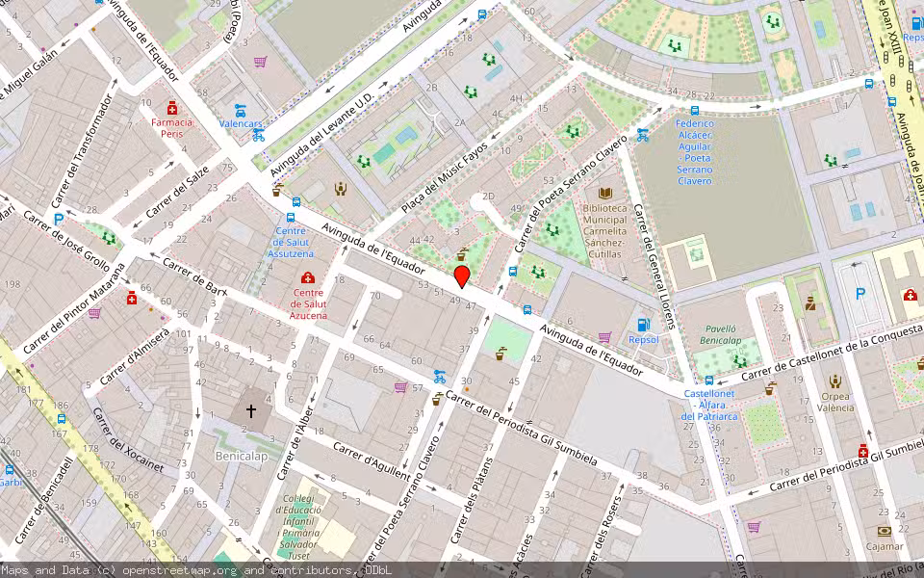This screenshot has height=578, width=924.
Task: Select the Carrer d'Almisera street label
Action: tap(135, 356)
